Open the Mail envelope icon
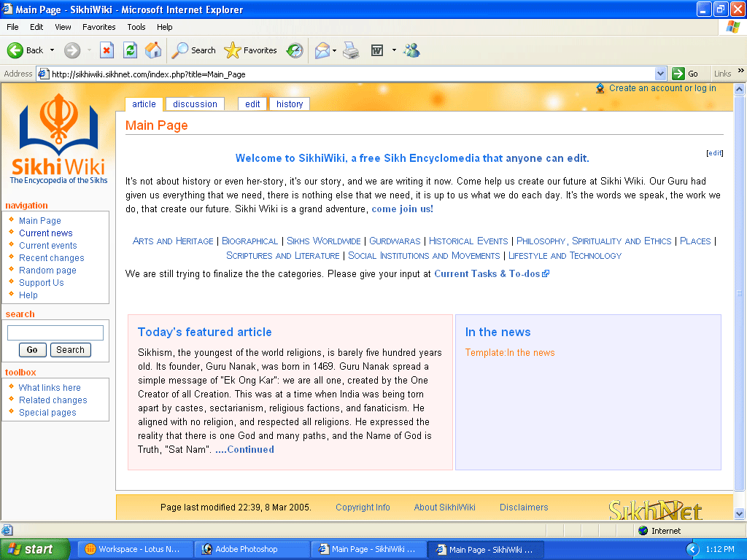Image resolution: width=747 pixels, height=560 pixels. point(322,50)
